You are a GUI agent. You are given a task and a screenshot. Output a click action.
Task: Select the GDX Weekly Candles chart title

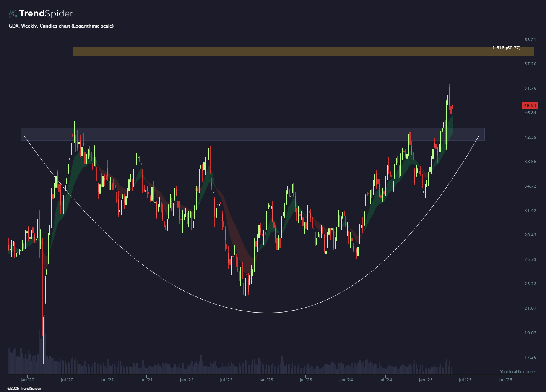61,26
